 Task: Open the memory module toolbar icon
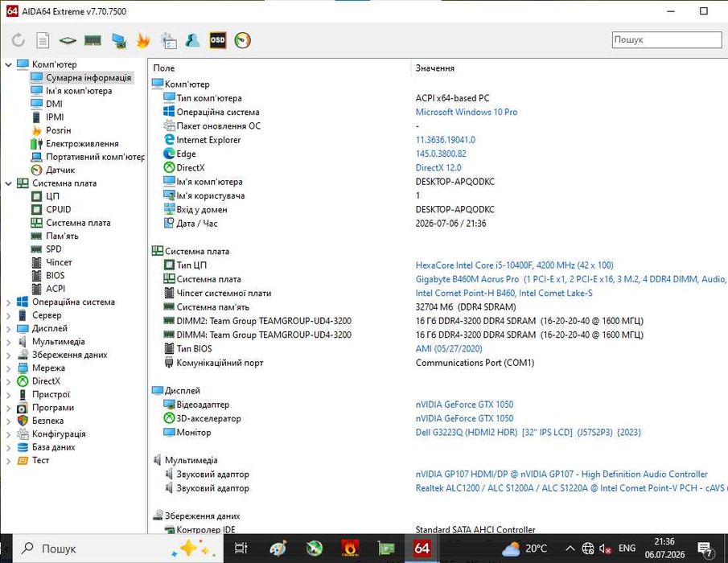click(93, 40)
